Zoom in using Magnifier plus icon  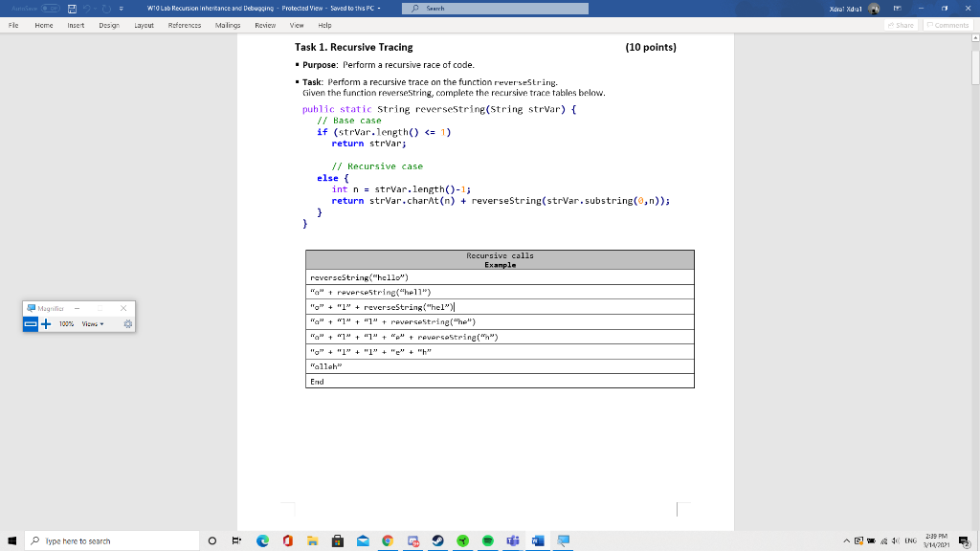click(x=45, y=324)
